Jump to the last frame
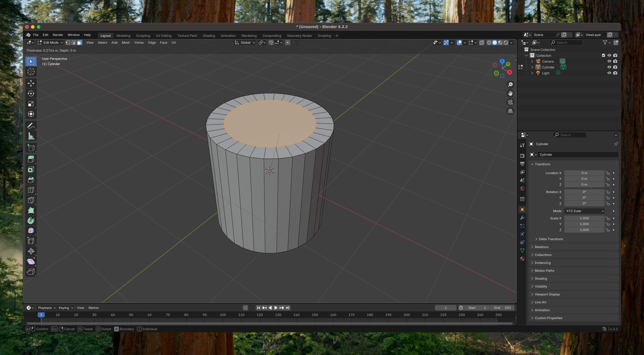644x355 pixels. [288, 308]
